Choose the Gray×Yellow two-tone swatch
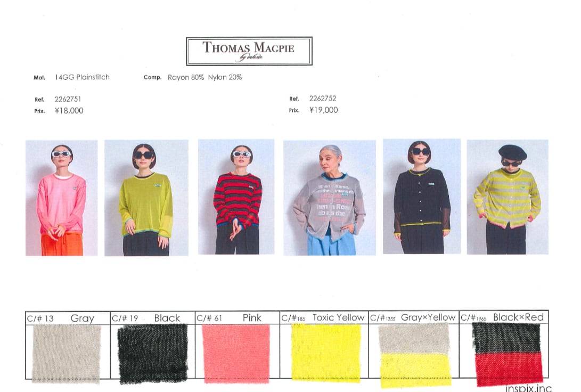Viewport: 581px width, 392px height. coord(415,355)
